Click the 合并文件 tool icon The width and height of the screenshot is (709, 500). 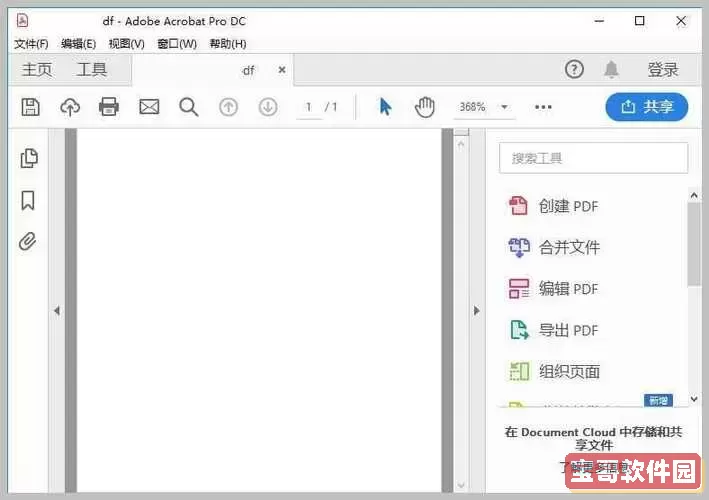point(519,247)
